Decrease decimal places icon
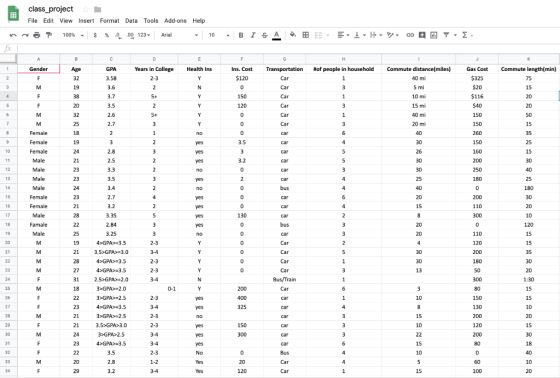The image size is (560, 378). pos(118,35)
